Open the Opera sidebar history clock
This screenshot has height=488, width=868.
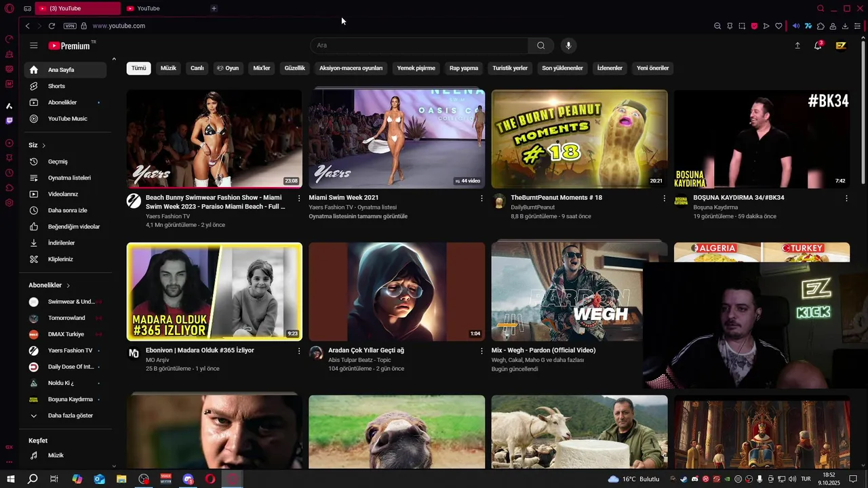coord(9,172)
